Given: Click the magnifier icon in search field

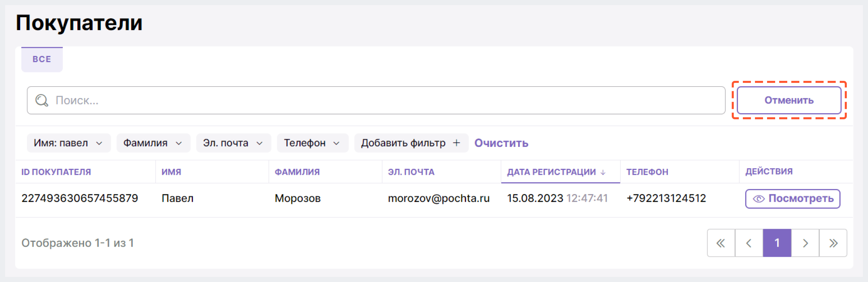Looking at the screenshot, I should [x=42, y=100].
